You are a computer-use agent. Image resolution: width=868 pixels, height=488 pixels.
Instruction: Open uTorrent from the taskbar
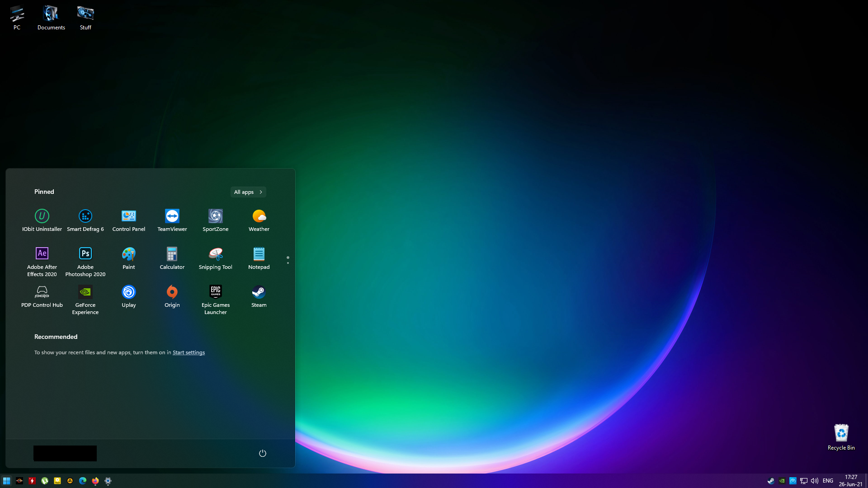click(x=45, y=481)
